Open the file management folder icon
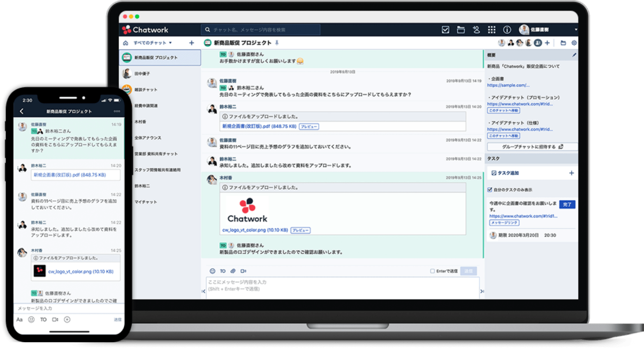 [461, 30]
